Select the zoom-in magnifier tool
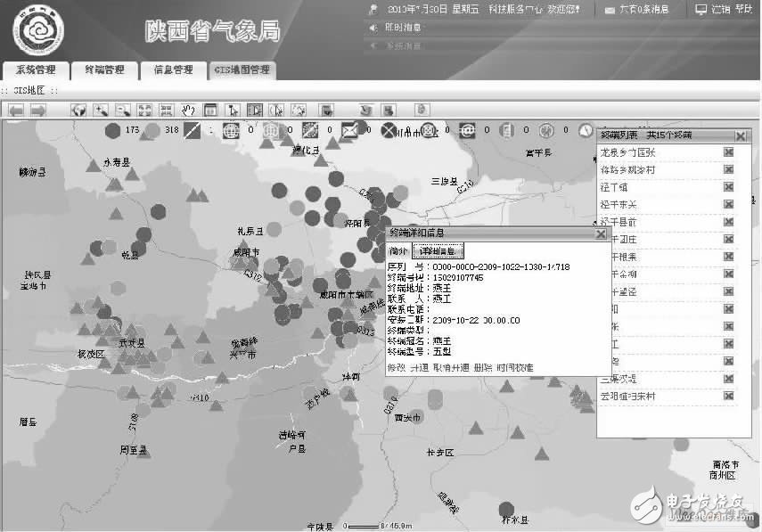Image resolution: width=762 pixels, height=532 pixels. coord(102,109)
